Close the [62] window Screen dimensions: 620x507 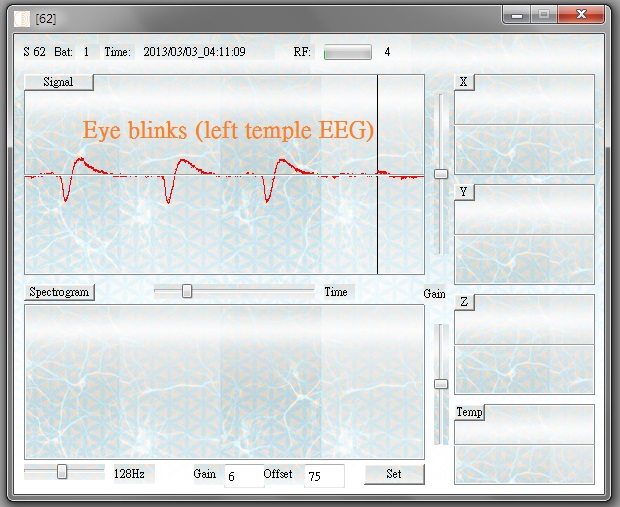[x=581, y=15]
